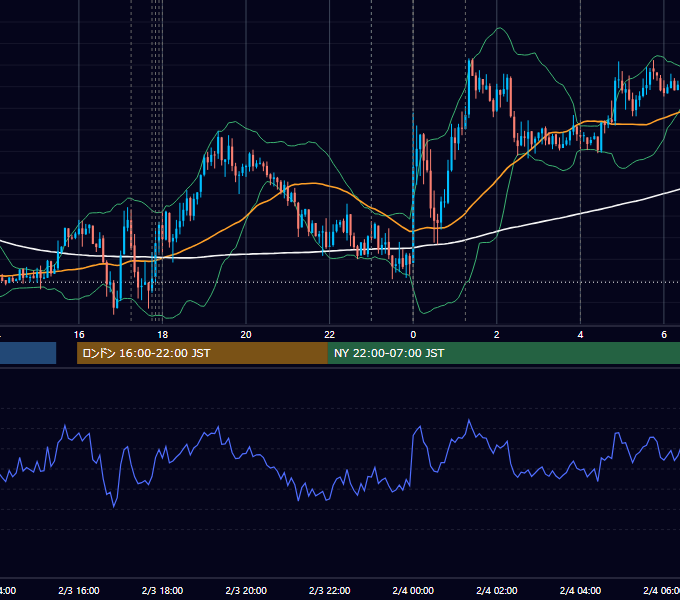Click the blue session bar left of London

point(28,353)
